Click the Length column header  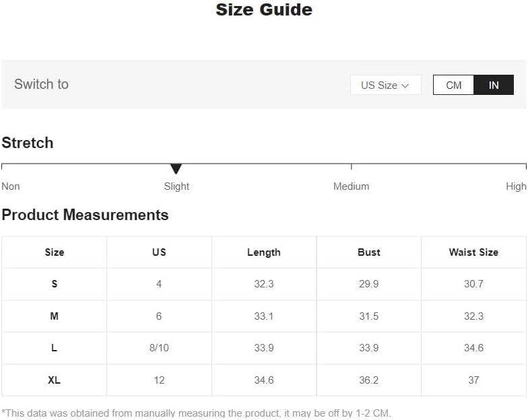(x=264, y=252)
